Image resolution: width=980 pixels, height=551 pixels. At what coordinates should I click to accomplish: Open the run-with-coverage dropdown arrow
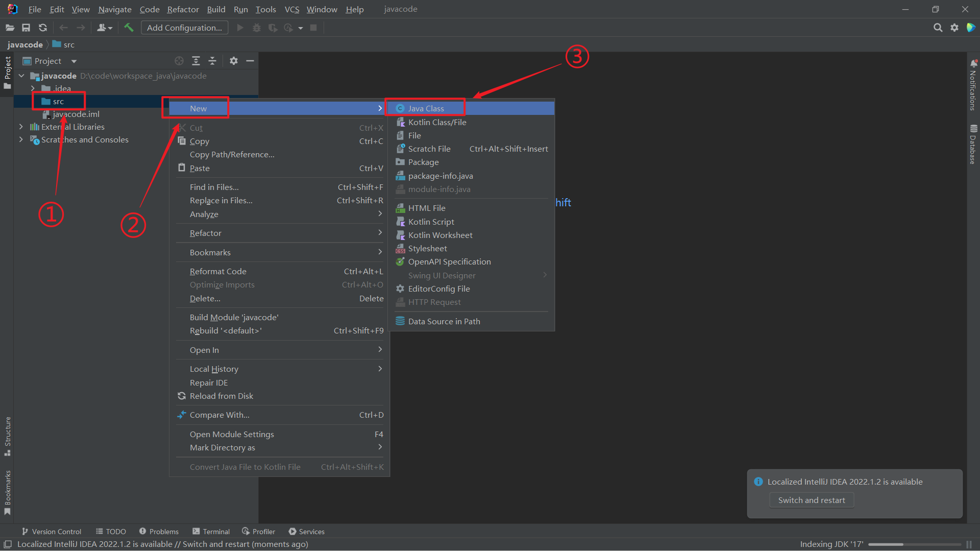point(301,28)
